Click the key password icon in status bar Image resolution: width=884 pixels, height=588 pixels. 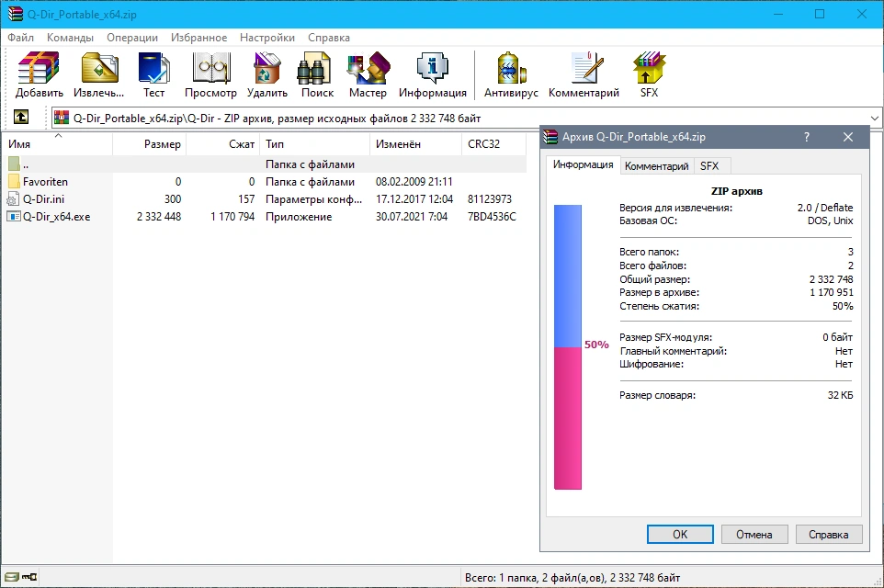[x=29, y=577]
